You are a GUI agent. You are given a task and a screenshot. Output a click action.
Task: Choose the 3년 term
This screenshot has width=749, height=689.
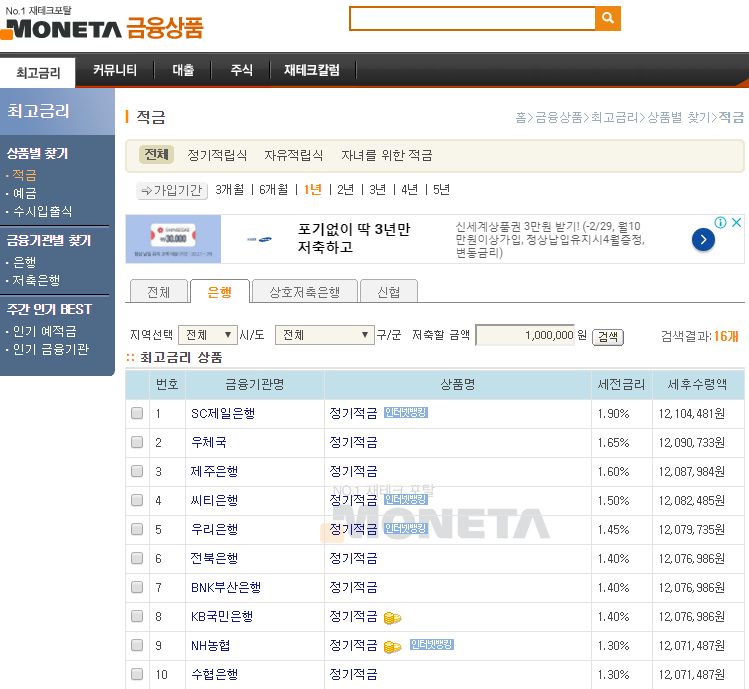(x=377, y=190)
